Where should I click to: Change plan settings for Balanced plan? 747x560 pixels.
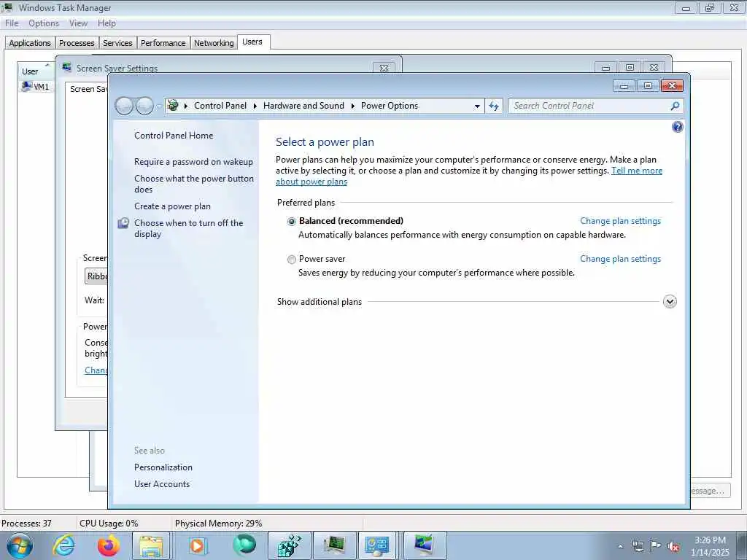tap(620, 221)
